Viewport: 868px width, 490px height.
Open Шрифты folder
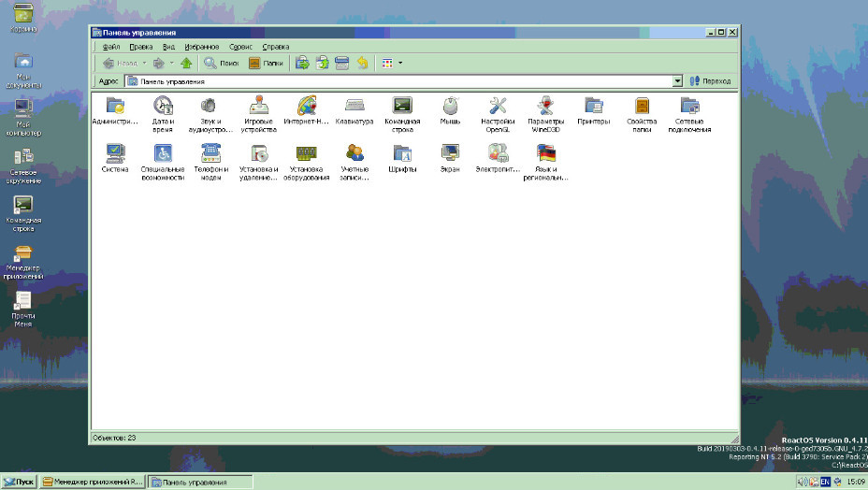point(402,158)
